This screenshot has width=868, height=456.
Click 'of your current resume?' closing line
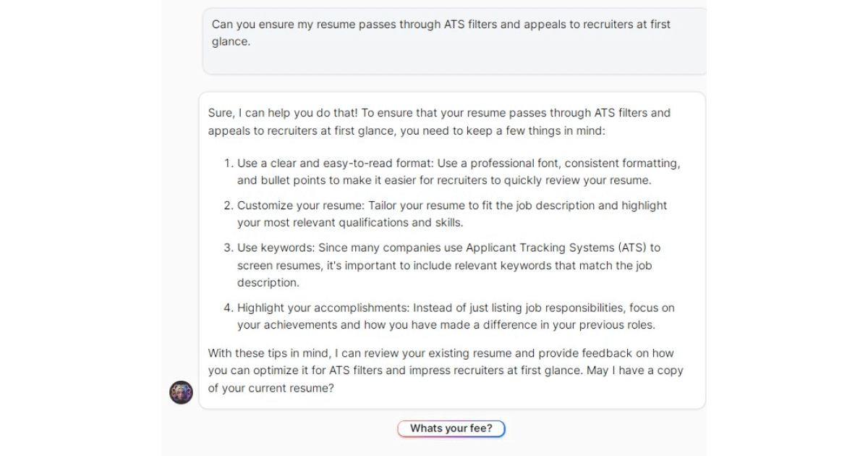[271, 388]
